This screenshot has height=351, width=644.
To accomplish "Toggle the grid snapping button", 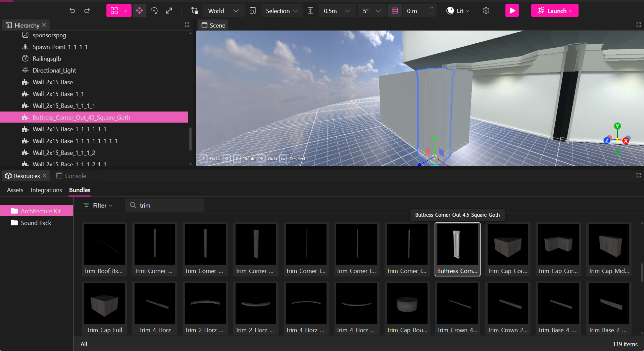I will coord(395,11).
